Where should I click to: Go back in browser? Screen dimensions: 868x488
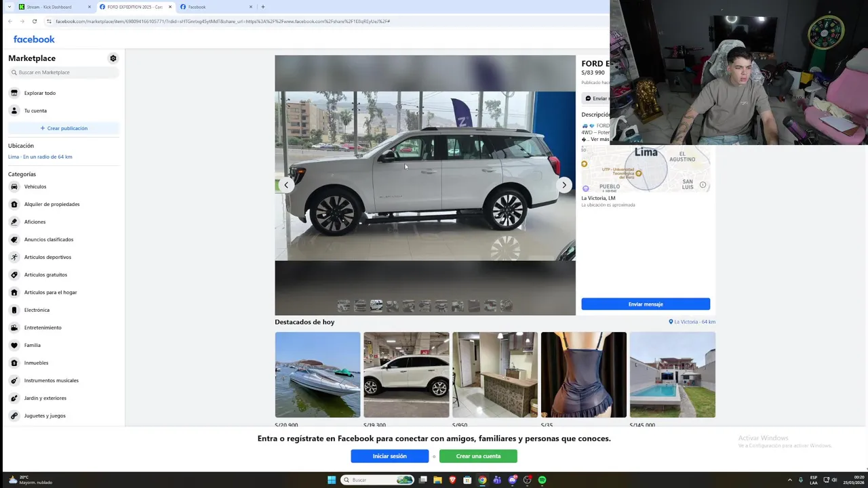(x=10, y=21)
